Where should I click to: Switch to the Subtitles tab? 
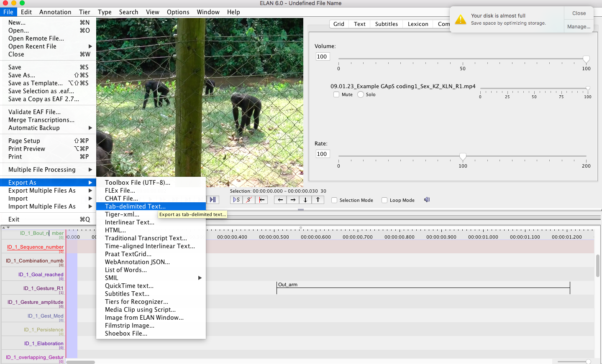pos(387,24)
